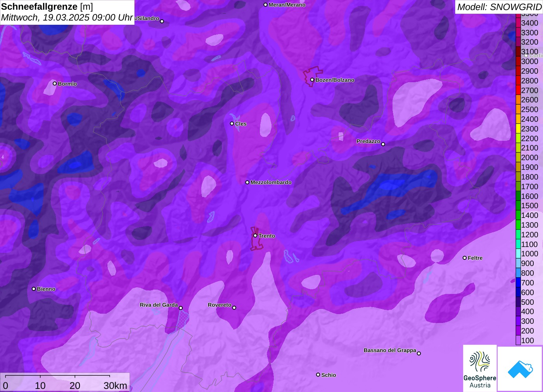Click the Rovereto label text
The width and height of the screenshot is (543, 392).
pyautogui.click(x=220, y=305)
